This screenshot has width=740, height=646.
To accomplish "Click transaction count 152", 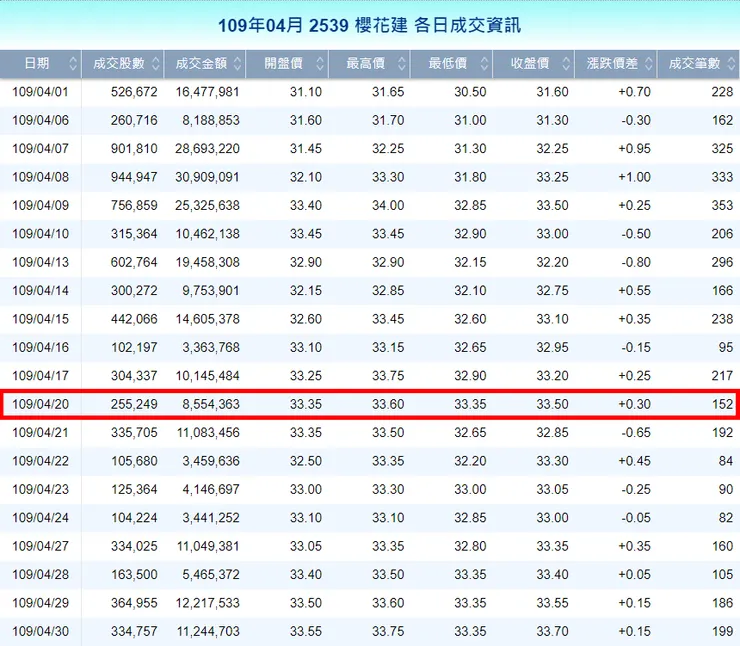I will (x=722, y=404).
